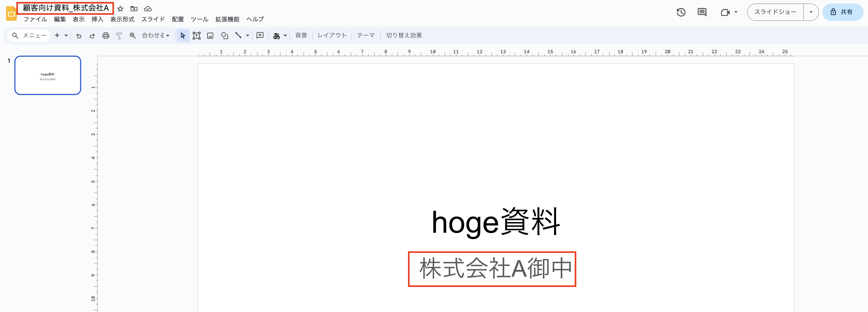The height and width of the screenshot is (312, 868).
Task: Open all comments via the speech bubble icon
Action: [x=702, y=12]
